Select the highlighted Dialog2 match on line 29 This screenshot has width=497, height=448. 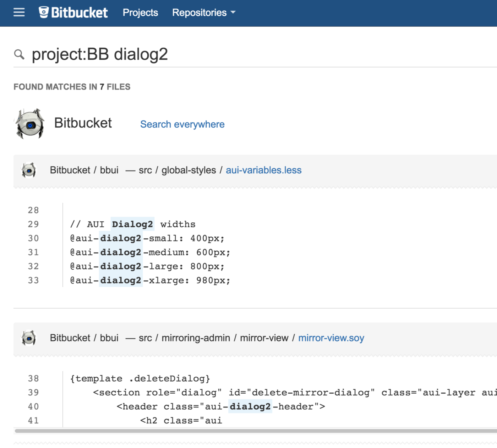pos(132,224)
